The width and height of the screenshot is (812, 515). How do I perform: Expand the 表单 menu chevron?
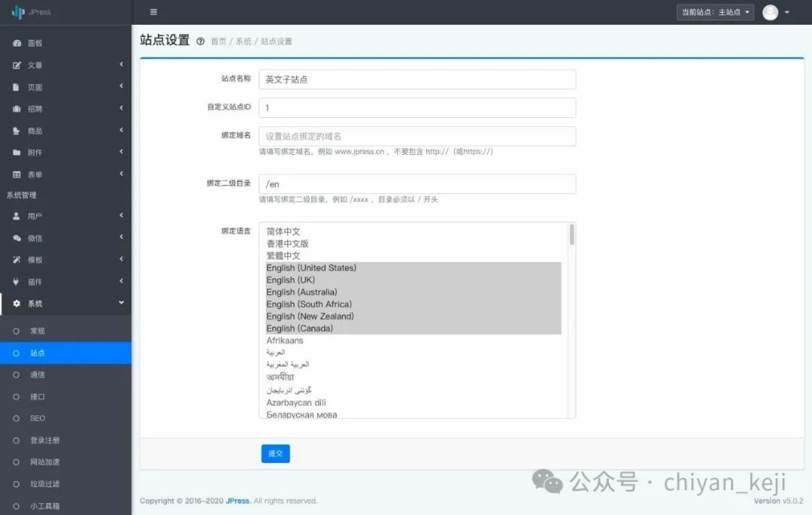click(121, 174)
